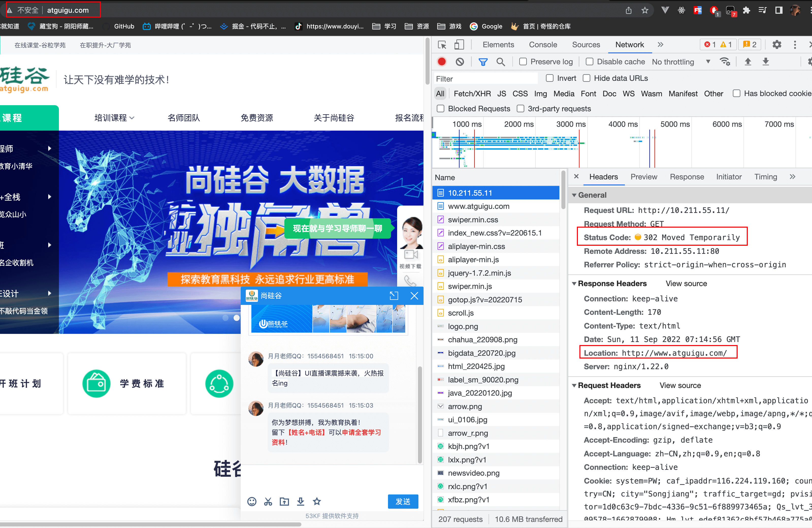
Task: Open No throttling dropdown
Action: [x=681, y=61]
